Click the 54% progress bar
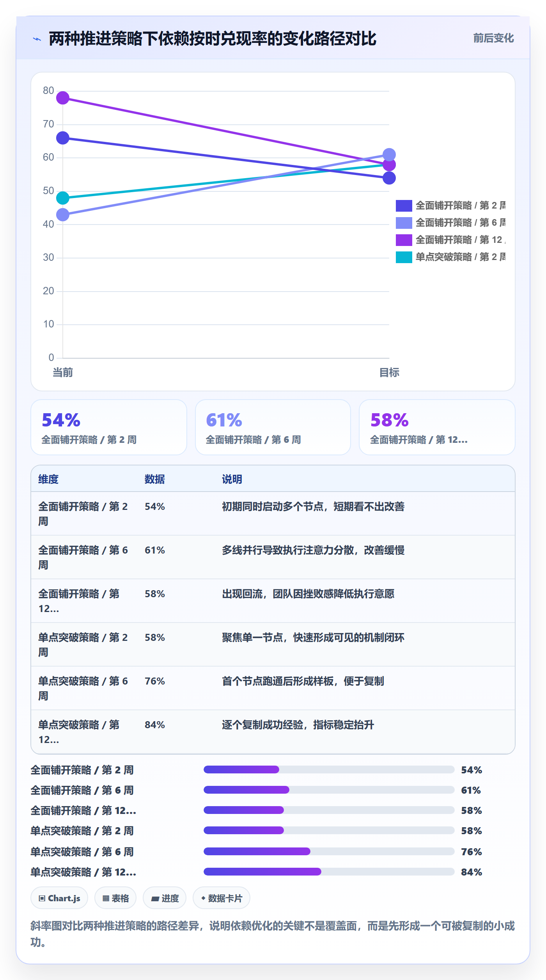This screenshot has width=546, height=980. pos(329,769)
